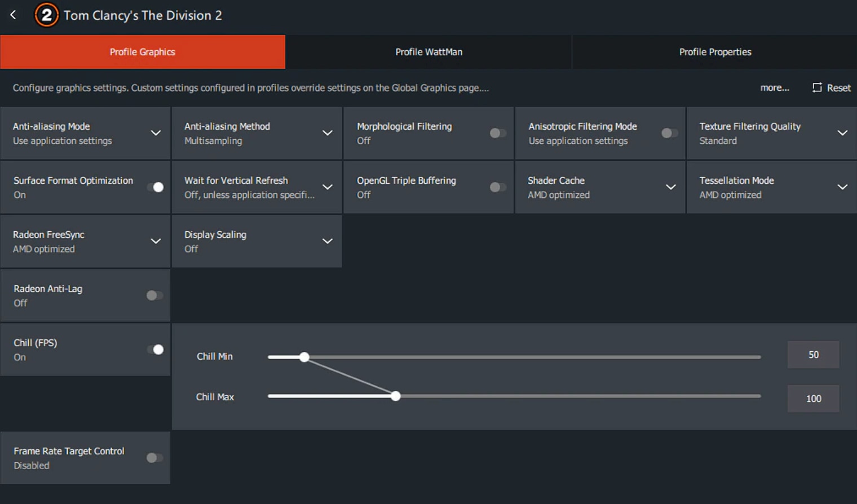Click the Reset button label

click(x=839, y=88)
